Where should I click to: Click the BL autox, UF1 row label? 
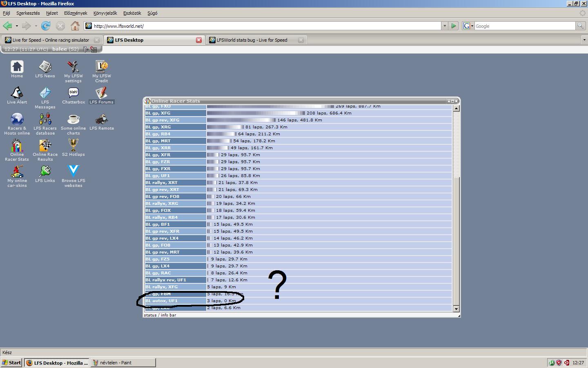tap(176, 301)
